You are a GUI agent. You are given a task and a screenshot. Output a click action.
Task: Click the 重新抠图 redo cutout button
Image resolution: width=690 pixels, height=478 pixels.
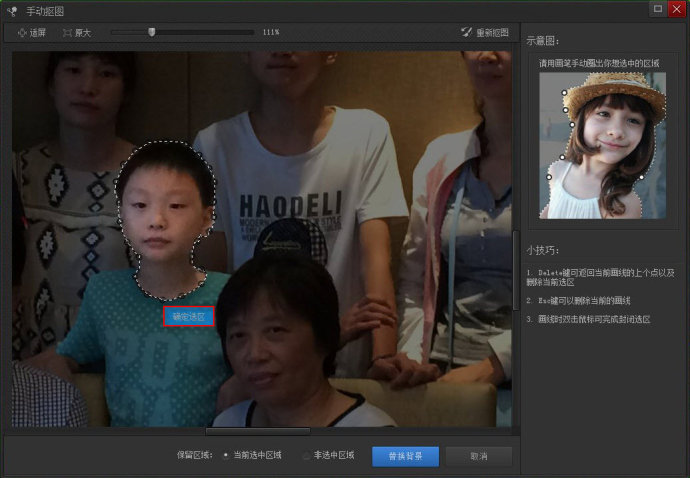[484, 33]
